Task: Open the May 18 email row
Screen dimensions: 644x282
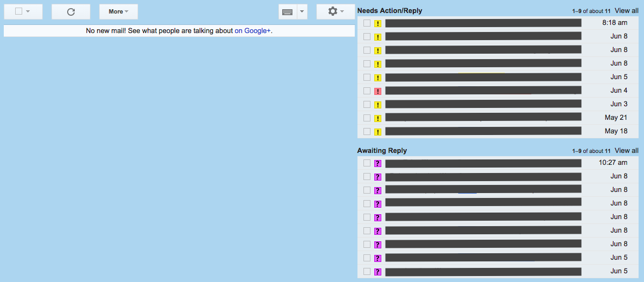Action: click(482, 131)
